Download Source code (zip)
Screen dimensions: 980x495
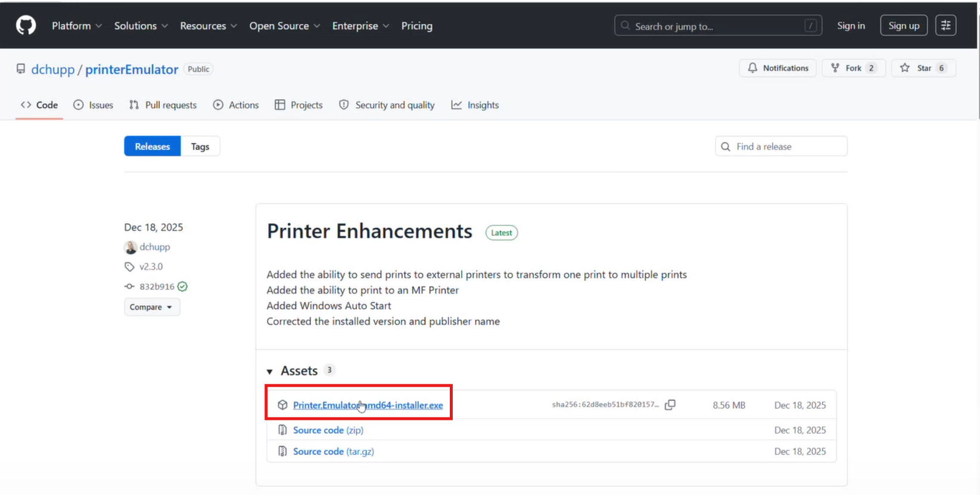coord(328,430)
